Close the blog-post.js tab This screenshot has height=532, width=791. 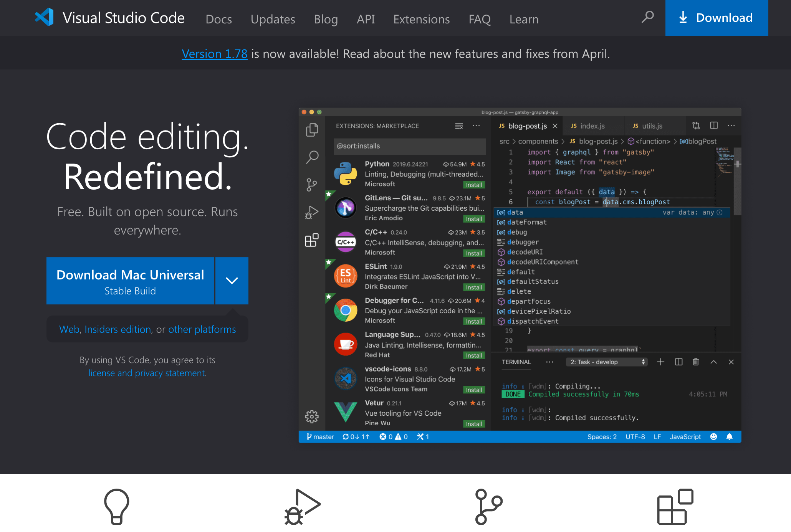click(555, 126)
